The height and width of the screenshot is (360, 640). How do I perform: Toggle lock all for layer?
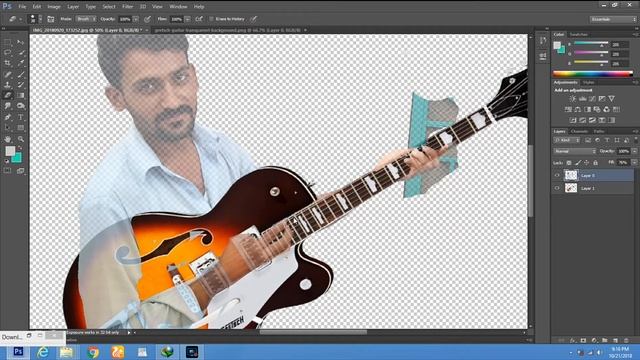point(596,163)
